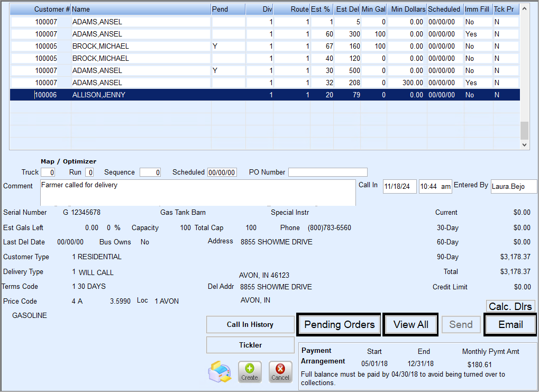Click Customer Type RESIDENTIAL
This screenshot has height=392, width=539.
99,257
